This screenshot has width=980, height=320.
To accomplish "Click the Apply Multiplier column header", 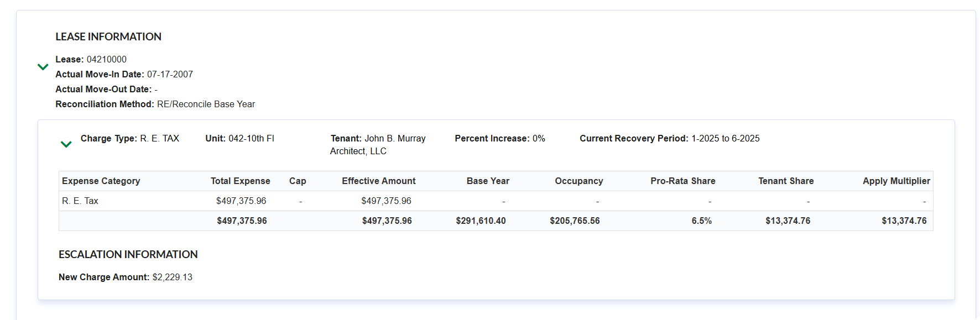I will (896, 181).
